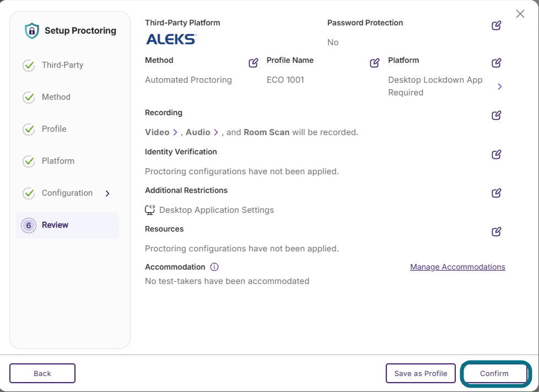Screen dimensions: 539x392
Task: Click the Back button
Action: 42,373
